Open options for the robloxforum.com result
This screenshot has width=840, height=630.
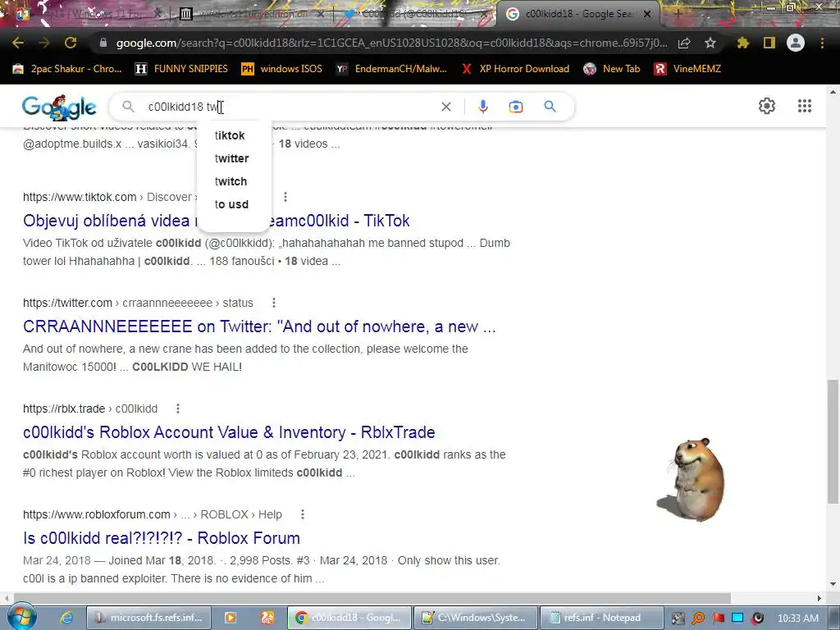point(303,514)
